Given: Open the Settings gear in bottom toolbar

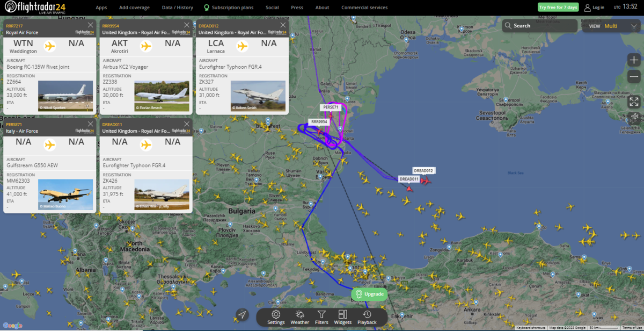Looking at the screenshot, I should 276,317.
